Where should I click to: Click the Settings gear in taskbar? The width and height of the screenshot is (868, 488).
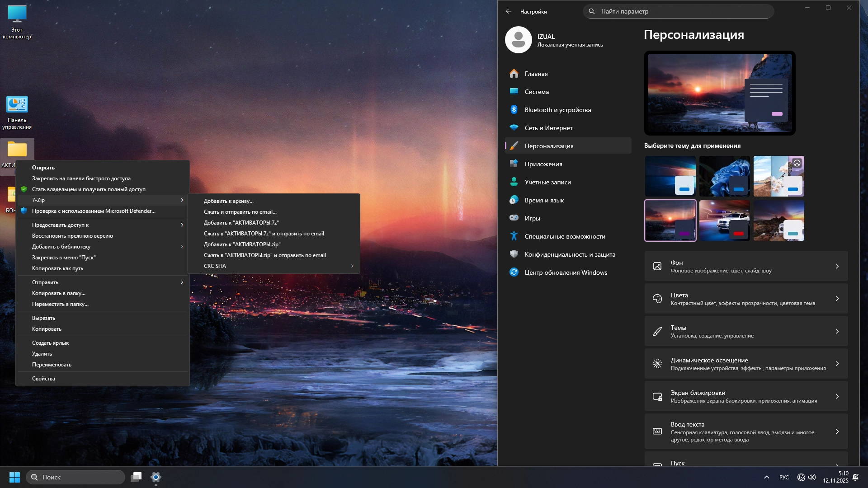[x=156, y=477]
